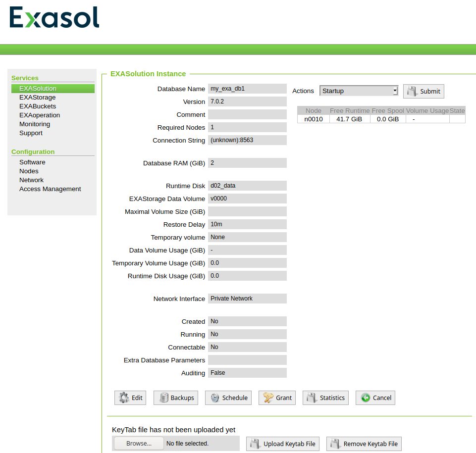
Task: Click the gear icon on Edit button
Action: [124, 398]
